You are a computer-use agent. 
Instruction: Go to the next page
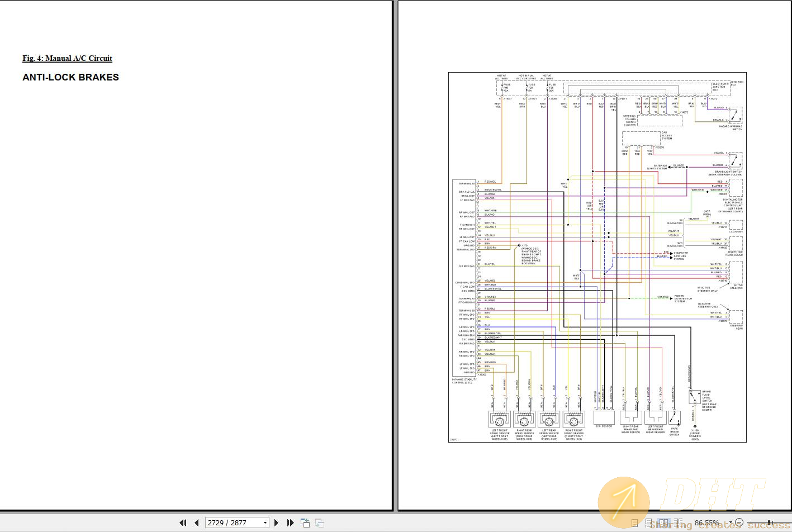[276, 523]
